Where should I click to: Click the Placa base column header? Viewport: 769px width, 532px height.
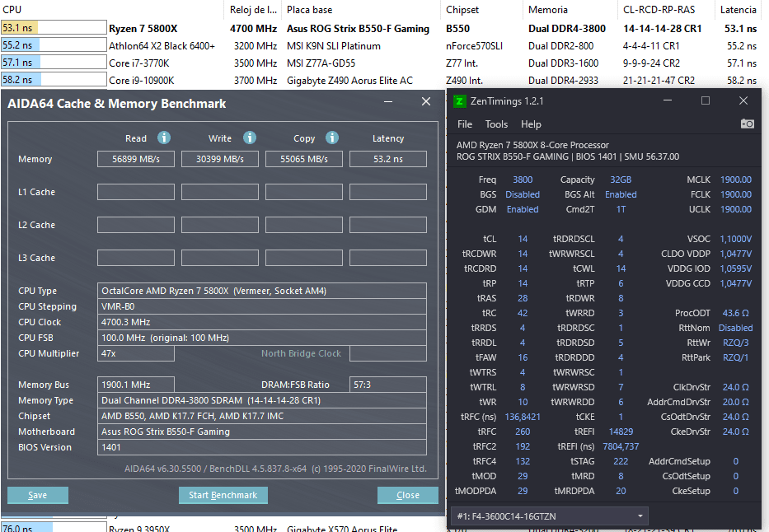[362, 10]
